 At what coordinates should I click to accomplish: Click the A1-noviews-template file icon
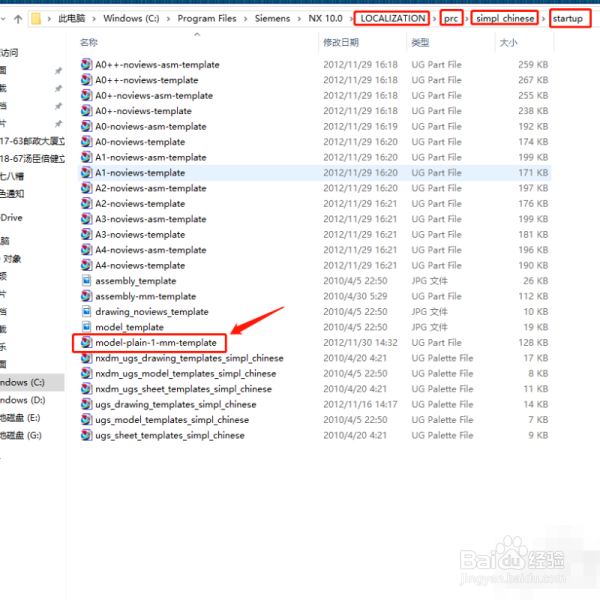86,173
